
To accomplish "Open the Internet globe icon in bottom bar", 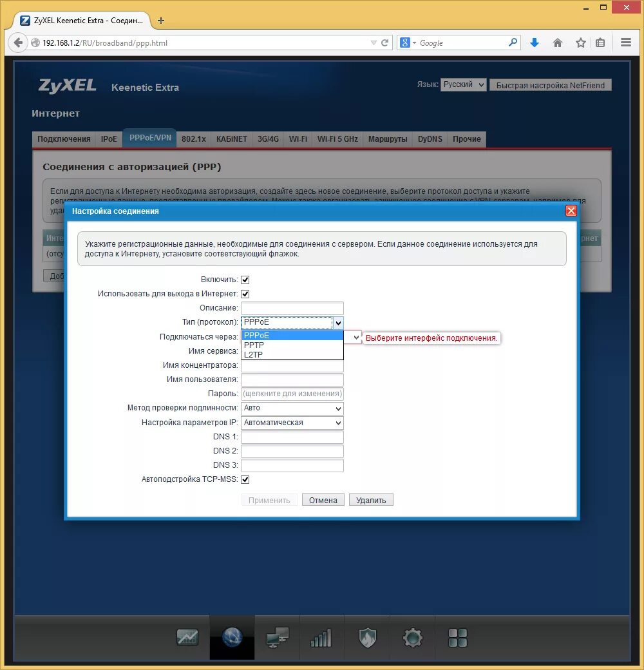I will [x=232, y=638].
